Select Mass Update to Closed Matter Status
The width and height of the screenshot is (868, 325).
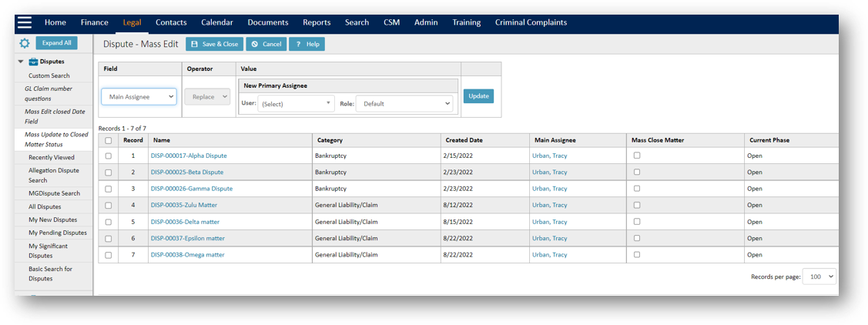[x=56, y=139]
